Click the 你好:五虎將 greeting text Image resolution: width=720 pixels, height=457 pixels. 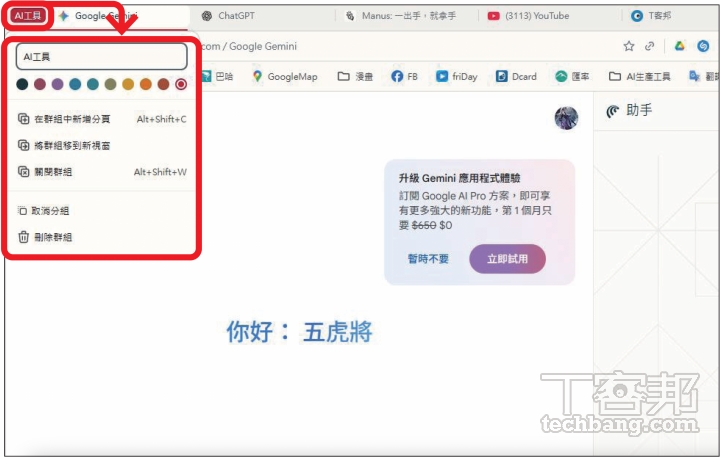click(x=299, y=332)
